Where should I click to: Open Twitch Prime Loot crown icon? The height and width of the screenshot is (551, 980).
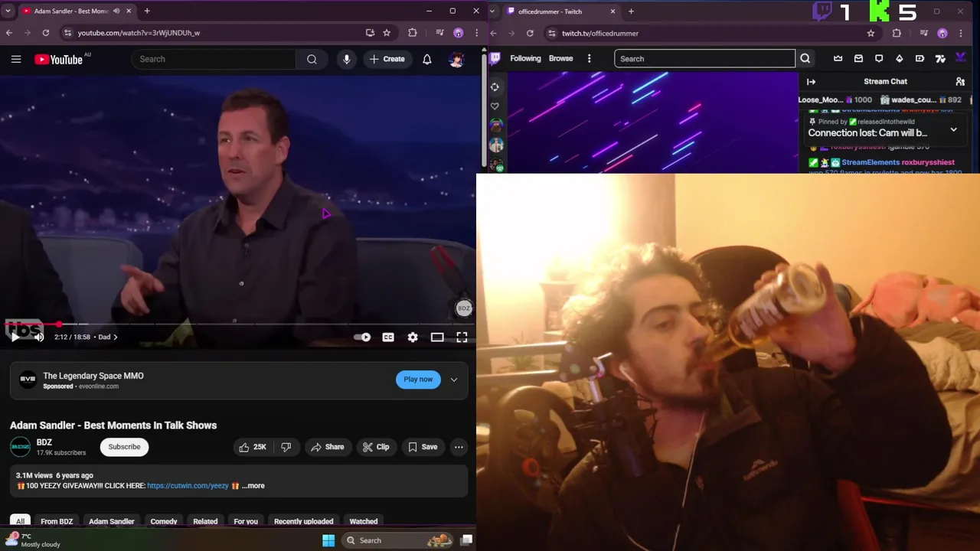pyautogui.click(x=838, y=58)
